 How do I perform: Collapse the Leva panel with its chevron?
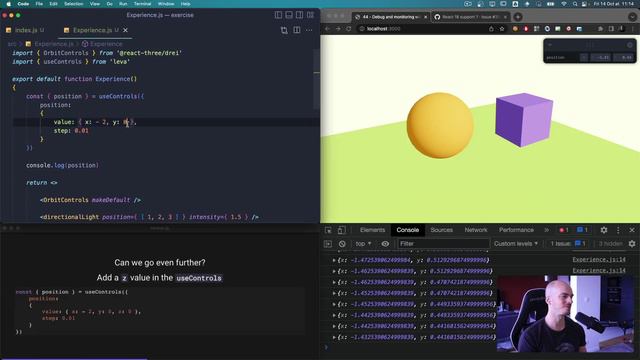(x=550, y=45)
